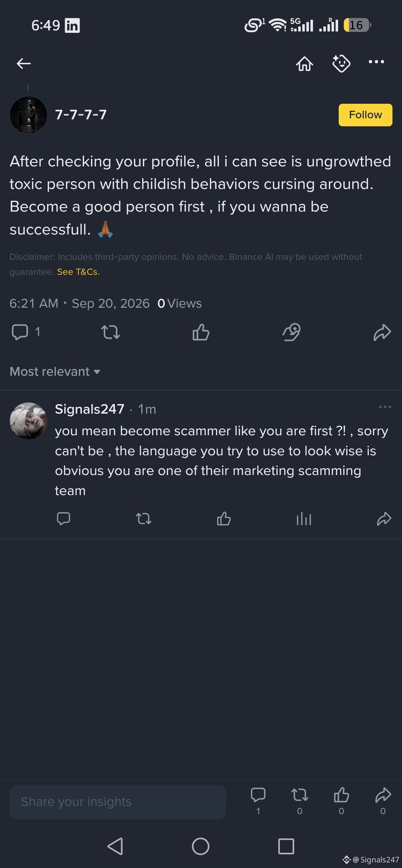
Task: Tap the Share your insights field
Action: [x=117, y=802]
